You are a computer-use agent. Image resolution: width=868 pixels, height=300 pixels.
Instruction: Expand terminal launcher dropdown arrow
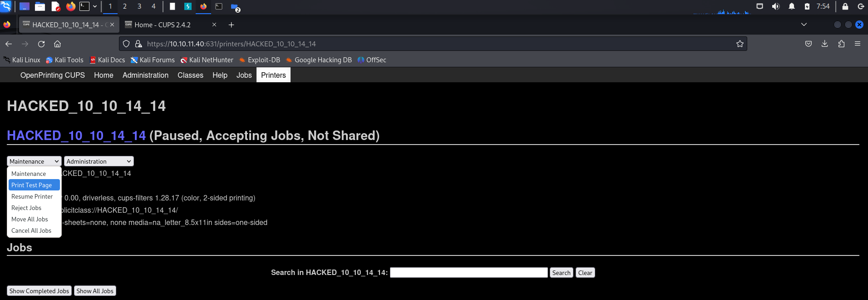point(95,6)
